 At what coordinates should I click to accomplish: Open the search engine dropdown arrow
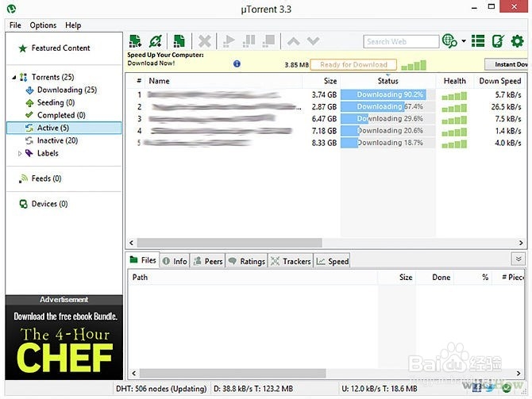[x=464, y=41]
